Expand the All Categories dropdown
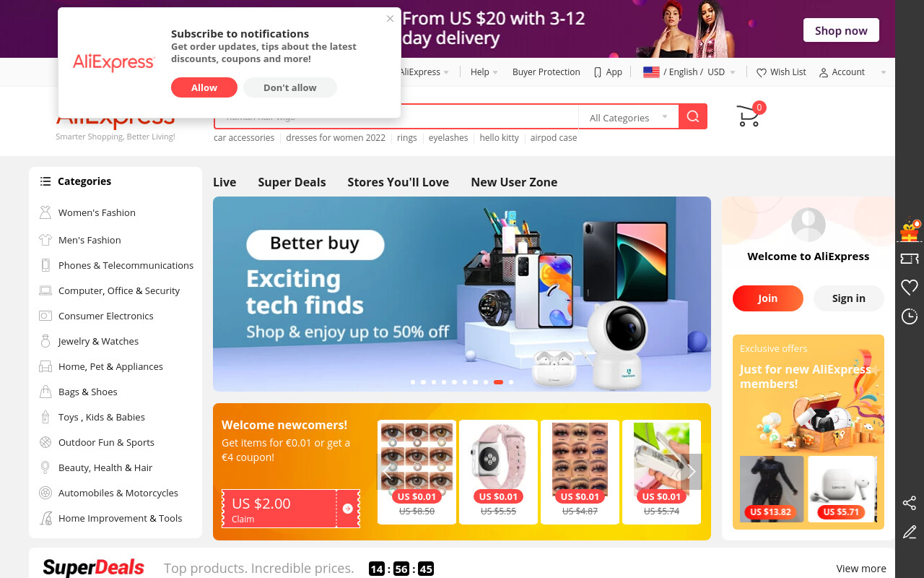Viewport: 924px width, 578px height. (x=629, y=117)
